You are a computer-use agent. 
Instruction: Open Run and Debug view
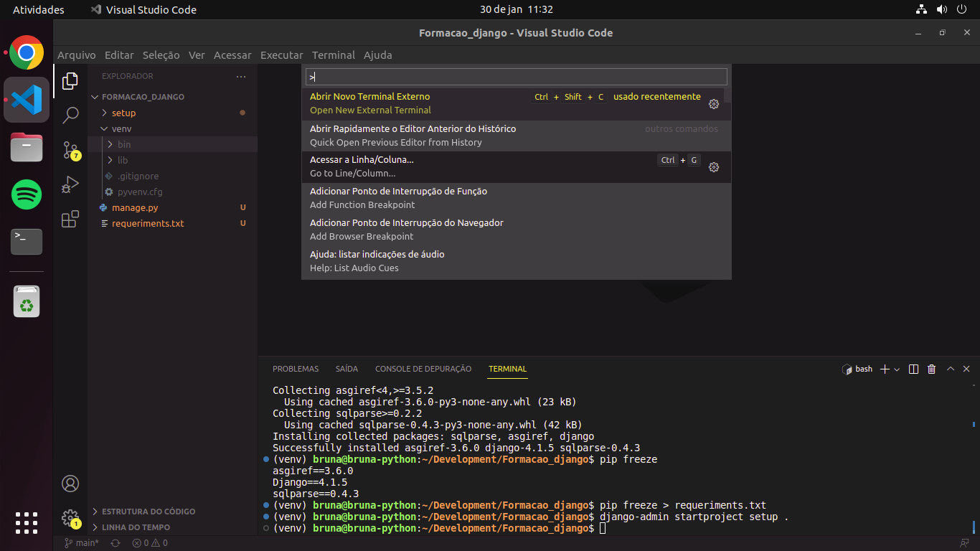coord(70,184)
